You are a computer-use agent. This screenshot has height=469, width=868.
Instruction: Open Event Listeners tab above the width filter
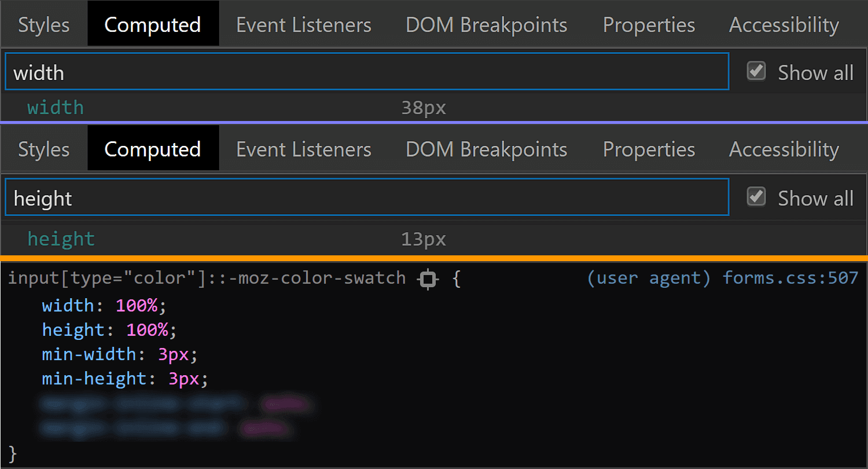click(304, 24)
